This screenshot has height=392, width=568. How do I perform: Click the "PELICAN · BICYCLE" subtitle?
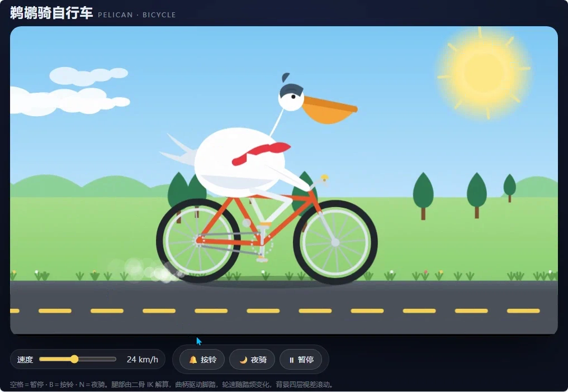tap(137, 15)
